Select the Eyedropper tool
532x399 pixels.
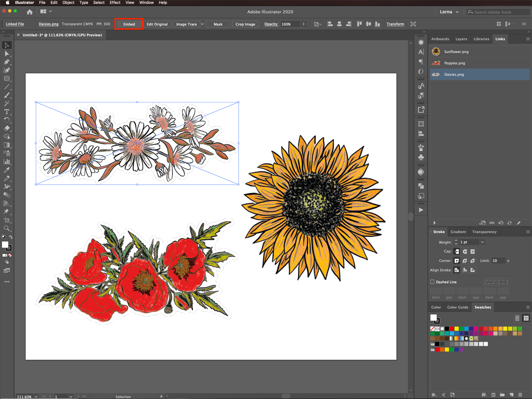7,170
